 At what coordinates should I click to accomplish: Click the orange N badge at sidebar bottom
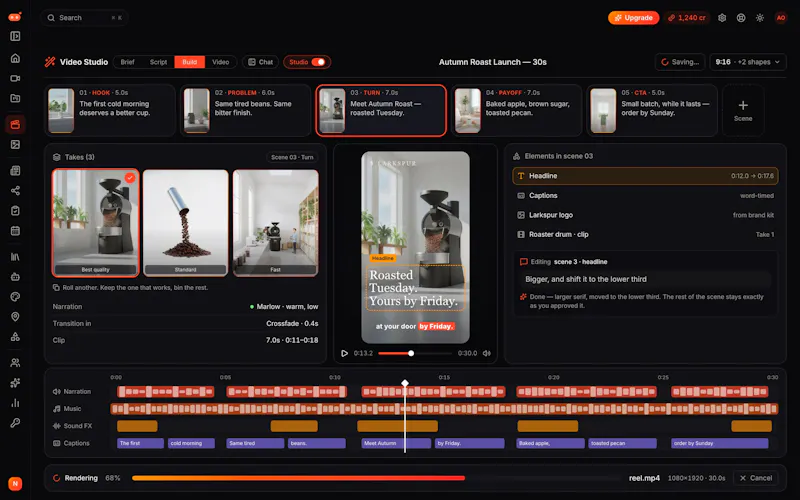click(15, 483)
